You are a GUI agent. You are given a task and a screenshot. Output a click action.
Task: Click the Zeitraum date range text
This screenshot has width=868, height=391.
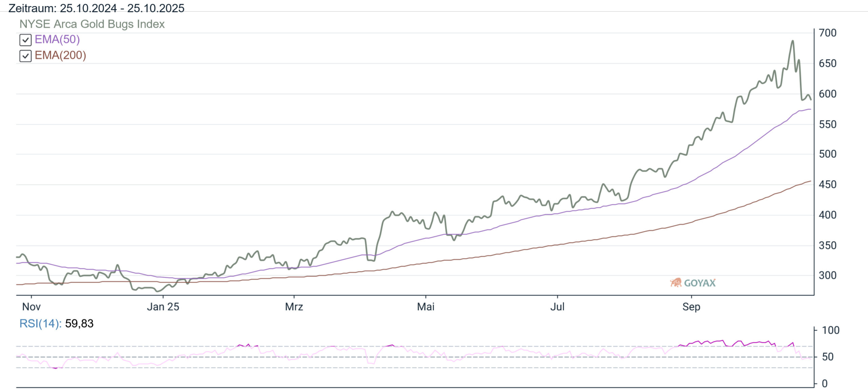(x=96, y=8)
